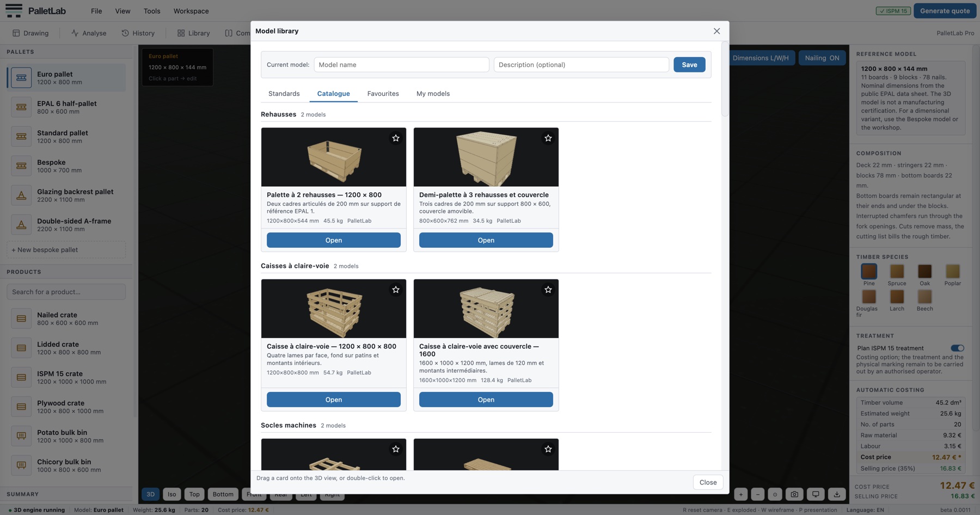The image size is (980, 515).
Task: Click the monitor presentation icon in 3D view
Action: pyautogui.click(x=816, y=494)
